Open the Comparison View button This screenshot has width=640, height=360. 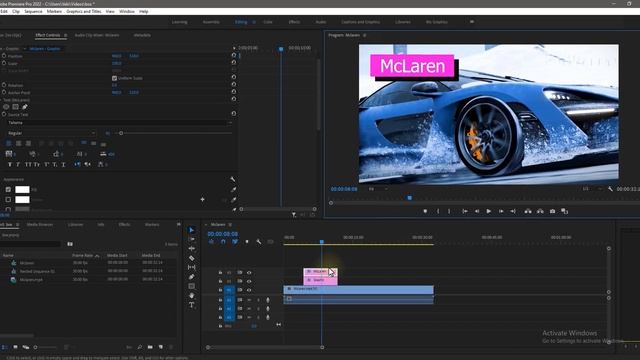click(x=564, y=211)
